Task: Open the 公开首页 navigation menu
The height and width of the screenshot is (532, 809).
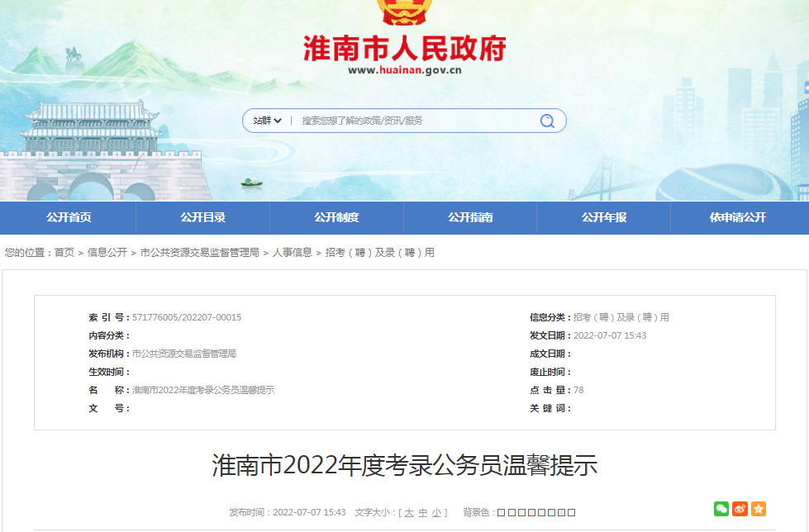Action: pyautogui.click(x=68, y=217)
